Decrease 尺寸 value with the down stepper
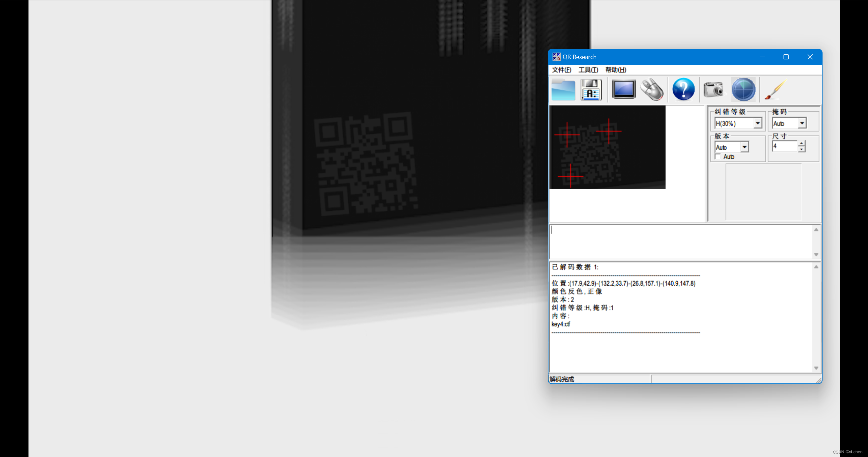The image size is (868, 457). click(x=801, y=149)
